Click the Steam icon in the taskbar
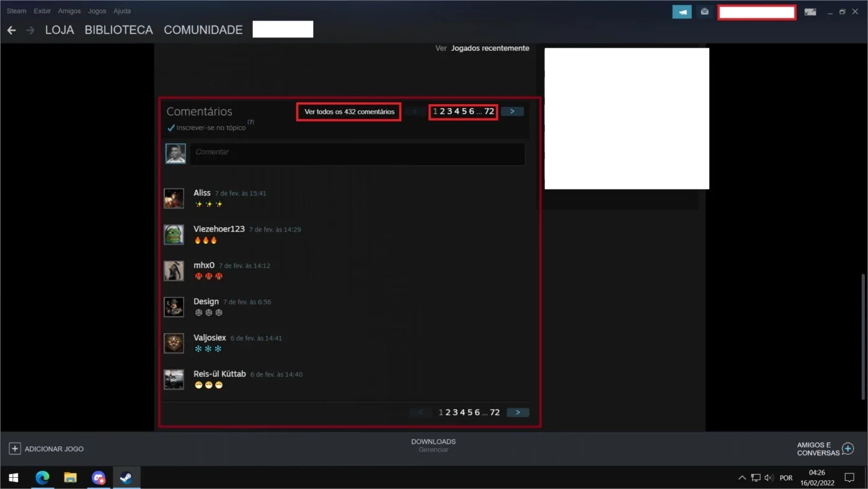868x489 pixels. coord(126,478)
